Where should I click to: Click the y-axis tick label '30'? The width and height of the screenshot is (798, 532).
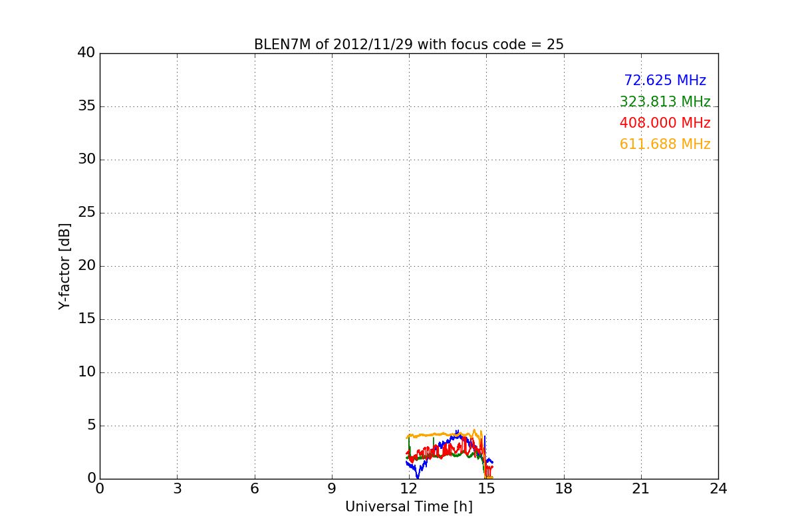[x=86, y=160]
